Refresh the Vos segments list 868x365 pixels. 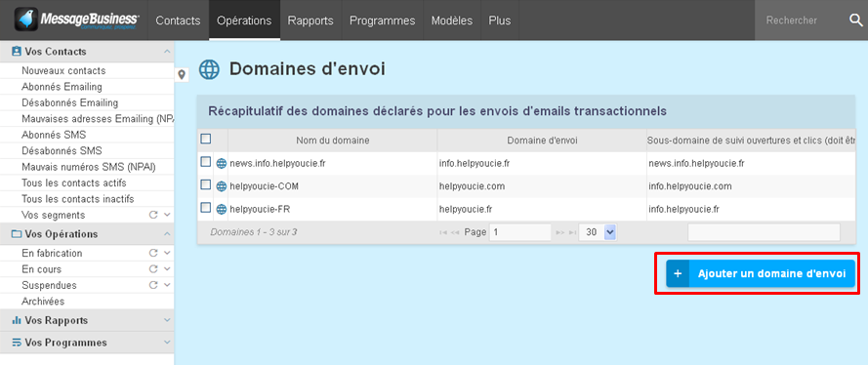(x=153, y=215)
